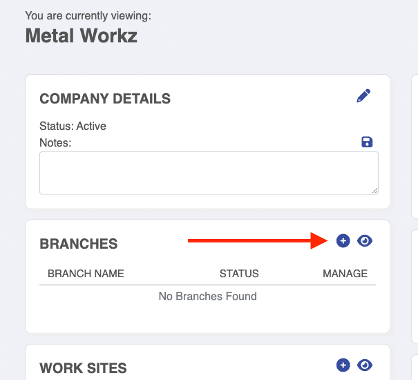Image resolution: width=418 pixels, height=380 pixels.
Task: Click the pencil edit icon for Company Details
Action: pos(363,96)
